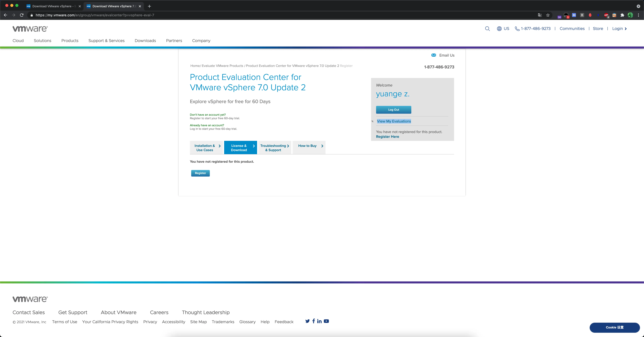Screen dimensions: 644x337
Task: Click the search magnifier icon
Action: click(x=487, y=29)
